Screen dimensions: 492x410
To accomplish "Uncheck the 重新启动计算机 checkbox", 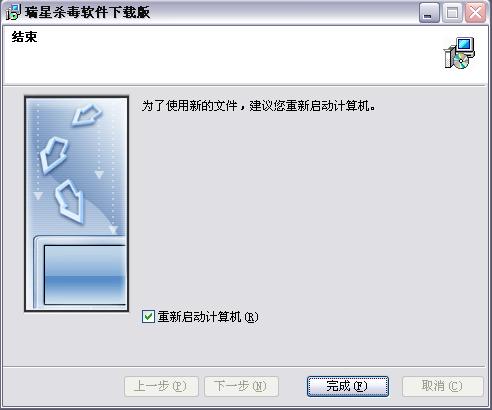I will (x=148, y=316).
